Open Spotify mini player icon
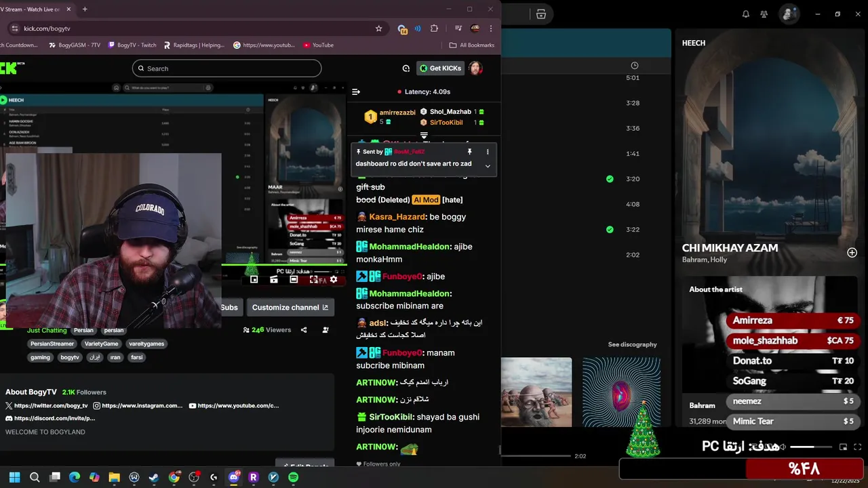 (x=844, y=447)
